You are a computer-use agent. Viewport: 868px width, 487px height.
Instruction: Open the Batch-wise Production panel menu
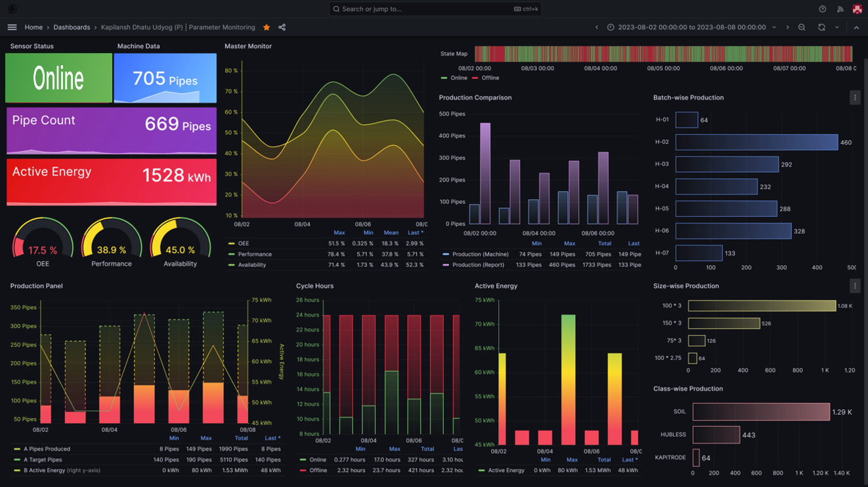(855, 97)
